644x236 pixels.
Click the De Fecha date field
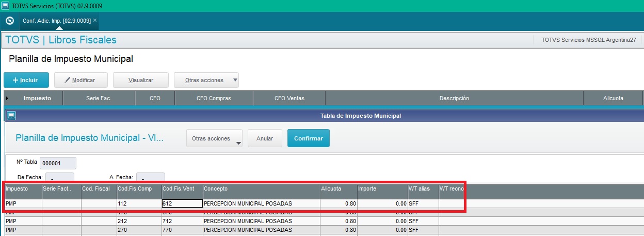point(60,177)
